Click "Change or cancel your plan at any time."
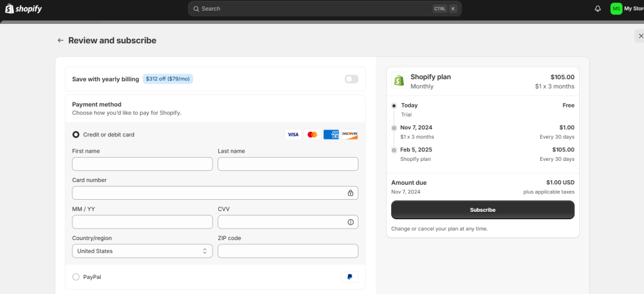This screenshot has width=644, height=294. tap(440, 229)
